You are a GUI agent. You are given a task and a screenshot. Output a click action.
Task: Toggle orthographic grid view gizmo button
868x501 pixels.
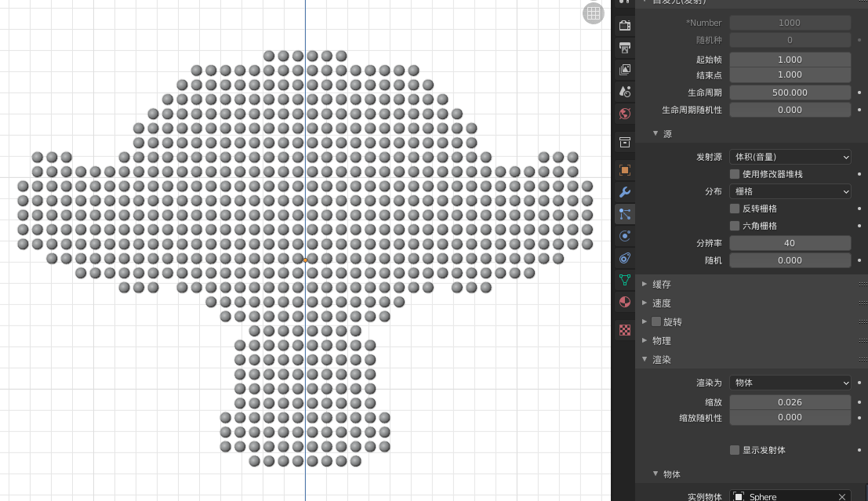click(x=594, y=13)
